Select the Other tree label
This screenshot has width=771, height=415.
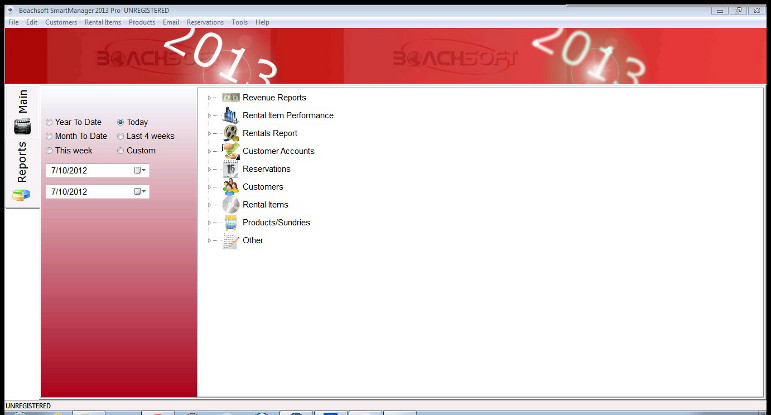point(253,240)
